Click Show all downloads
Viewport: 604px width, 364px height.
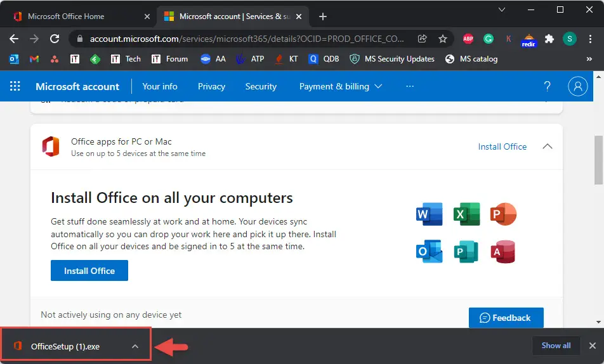(556, 346)
